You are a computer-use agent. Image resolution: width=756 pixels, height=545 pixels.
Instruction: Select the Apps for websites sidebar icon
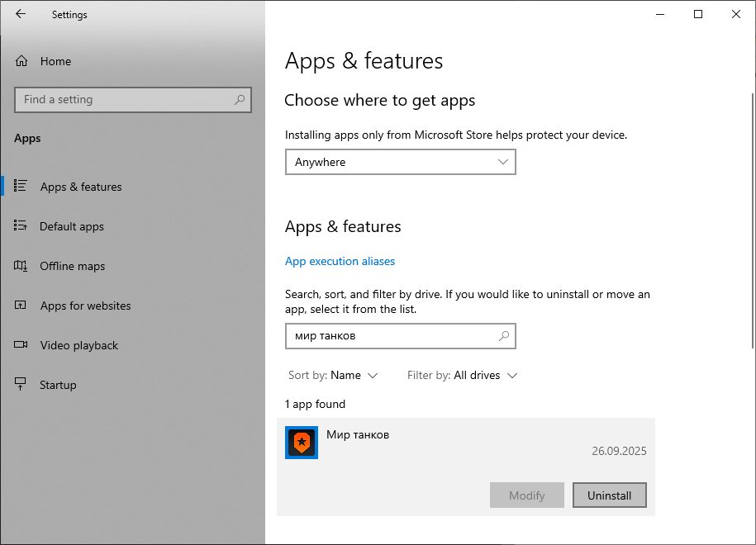21,305
